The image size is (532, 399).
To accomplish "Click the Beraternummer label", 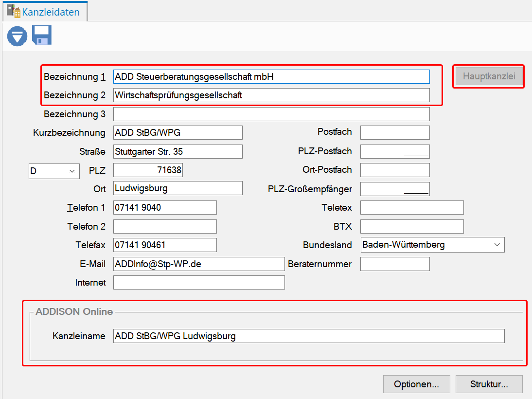I will pyautogui.click(x=320, y=264).
